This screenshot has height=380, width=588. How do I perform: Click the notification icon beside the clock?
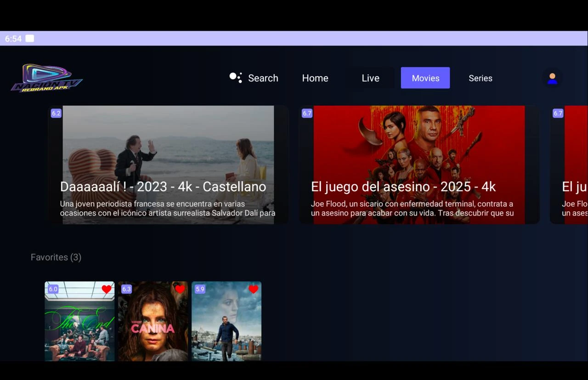pos(30,39)
